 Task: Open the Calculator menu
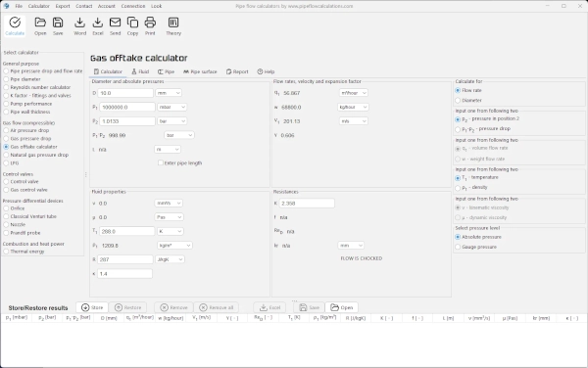[38, 6]
